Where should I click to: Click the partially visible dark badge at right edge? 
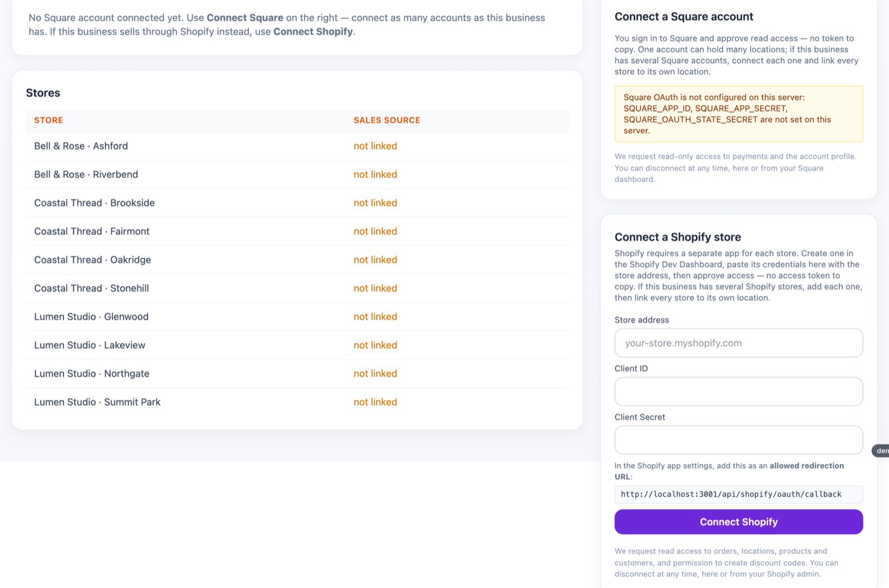point(881,451)
